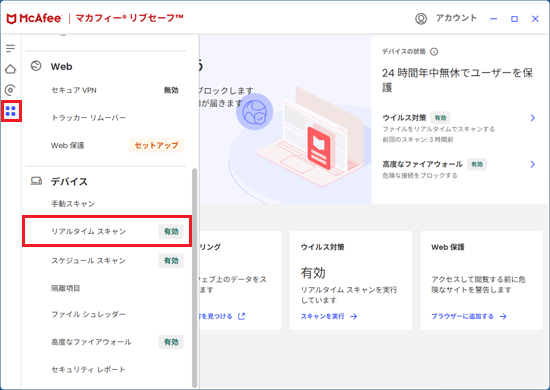Open アカウント menu

(x=456, y=18)
